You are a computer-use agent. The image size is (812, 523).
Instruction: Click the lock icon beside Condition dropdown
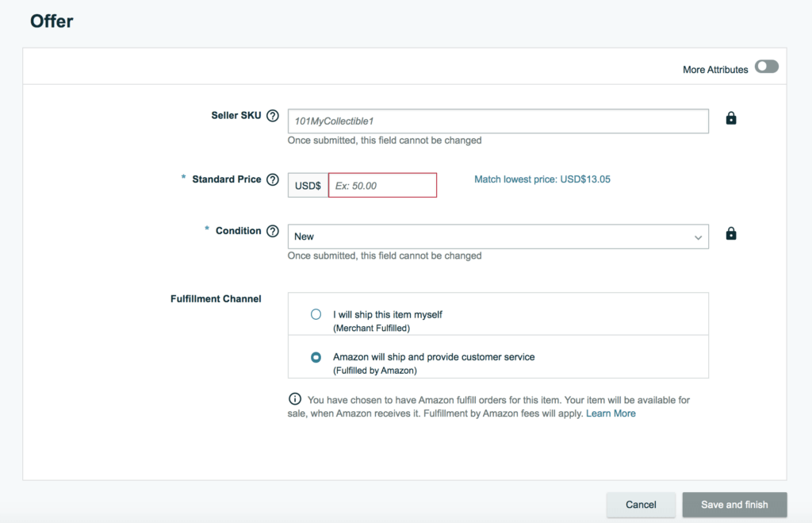point(731,234)
